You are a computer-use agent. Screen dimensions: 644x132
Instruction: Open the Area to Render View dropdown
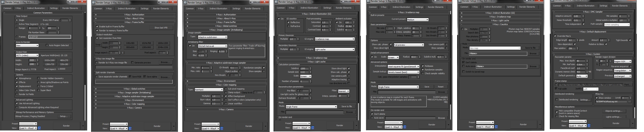point(27,45)
